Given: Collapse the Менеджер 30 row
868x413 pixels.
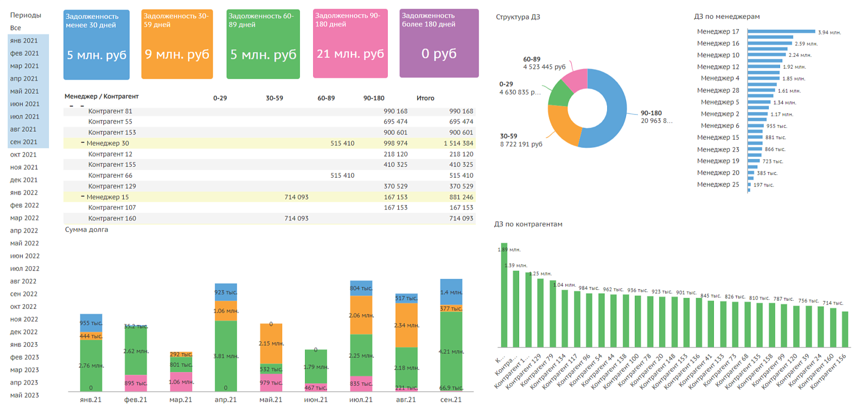Looking at the screenshot, I should coord(82,143).
